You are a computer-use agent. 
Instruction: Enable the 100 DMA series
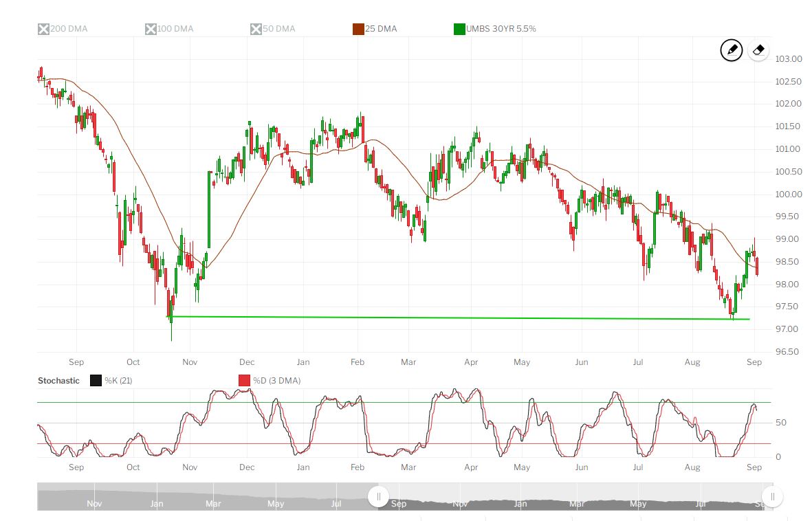coord(151,29)
